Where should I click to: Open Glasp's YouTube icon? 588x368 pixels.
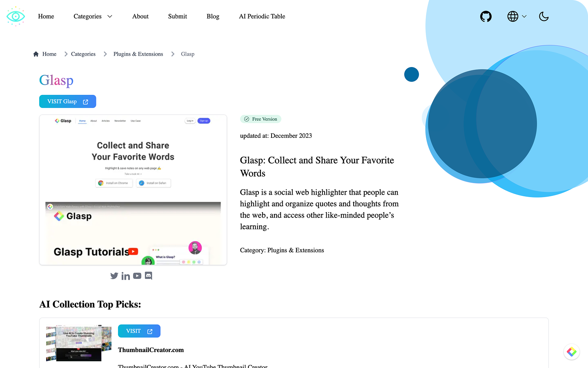[x=137, y=276]
